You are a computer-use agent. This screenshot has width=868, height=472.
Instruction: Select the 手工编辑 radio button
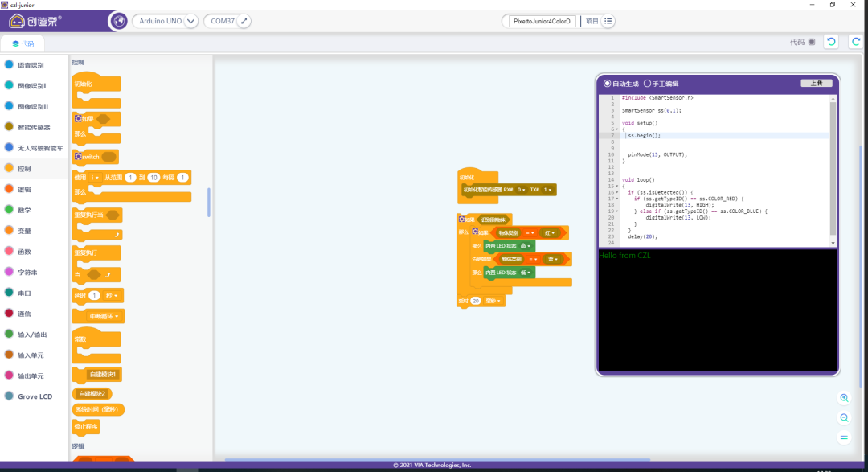(647, 84)
